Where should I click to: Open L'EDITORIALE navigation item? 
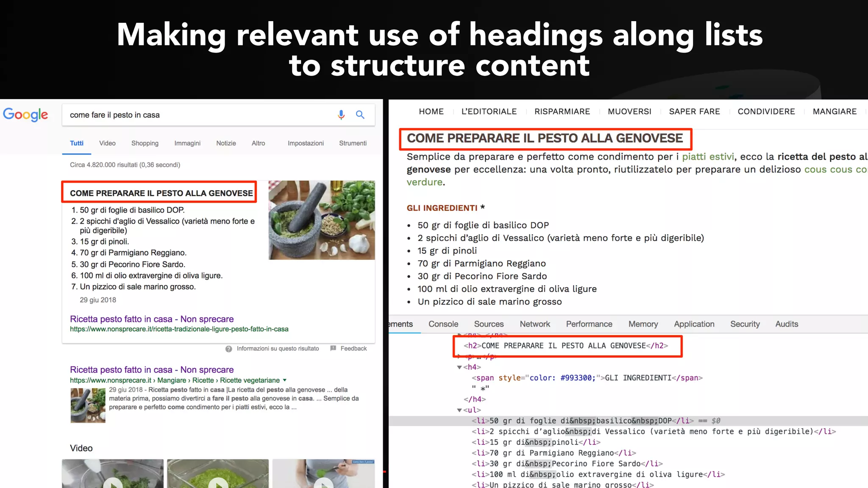tap(489, 111)
